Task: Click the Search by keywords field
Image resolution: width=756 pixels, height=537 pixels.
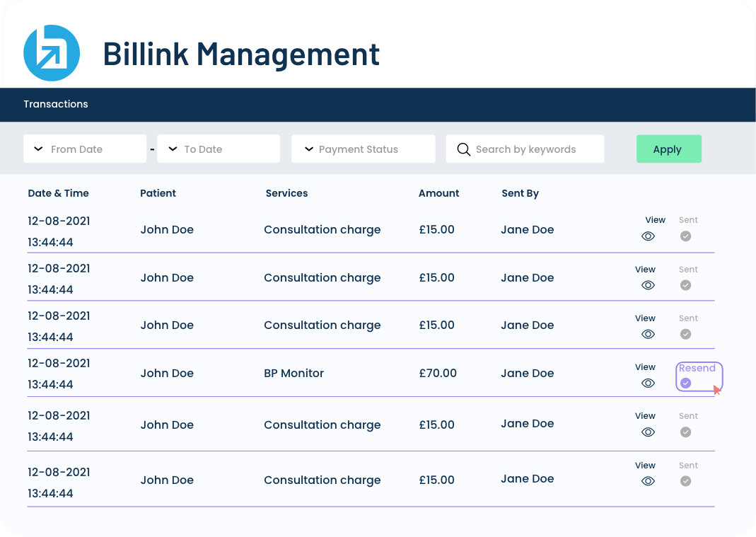Action: pyautogui.click(x=525, y=149)
